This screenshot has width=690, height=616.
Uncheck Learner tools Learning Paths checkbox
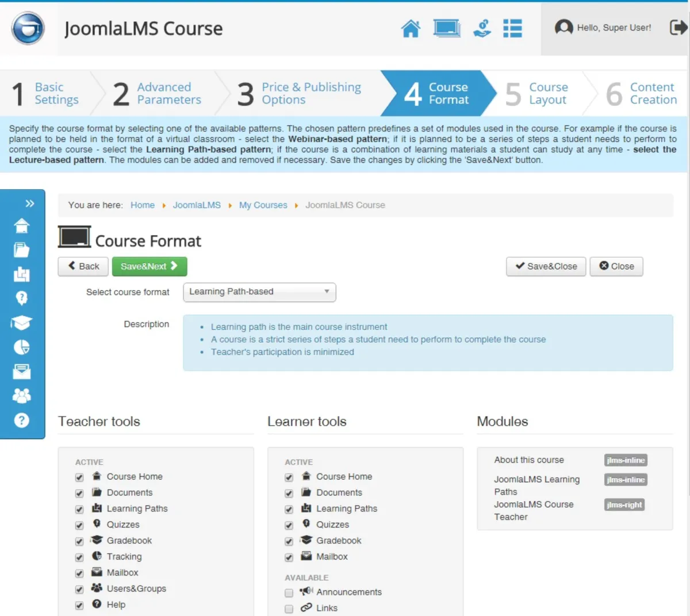[x=289, y=510]
